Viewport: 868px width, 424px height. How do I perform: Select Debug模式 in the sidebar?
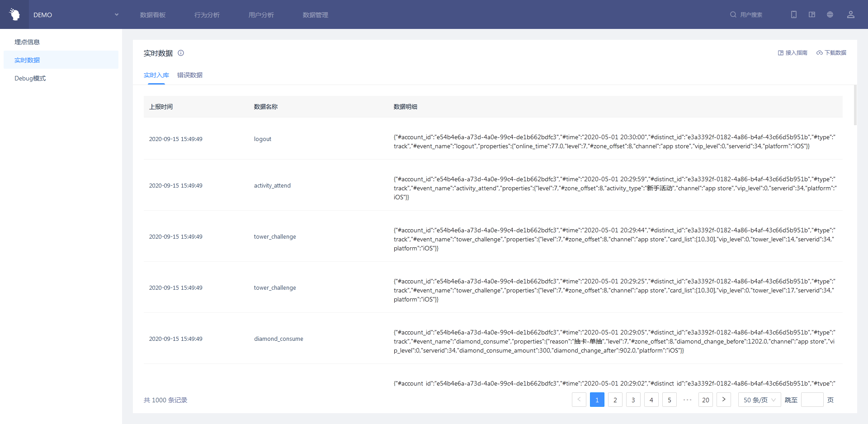coord(30,78)
